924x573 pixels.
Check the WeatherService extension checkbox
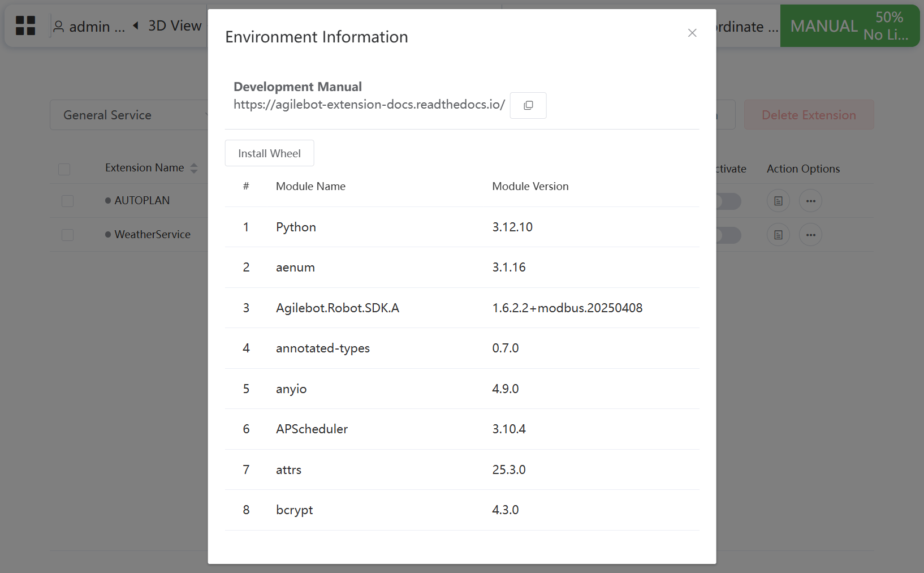(68, 235)
